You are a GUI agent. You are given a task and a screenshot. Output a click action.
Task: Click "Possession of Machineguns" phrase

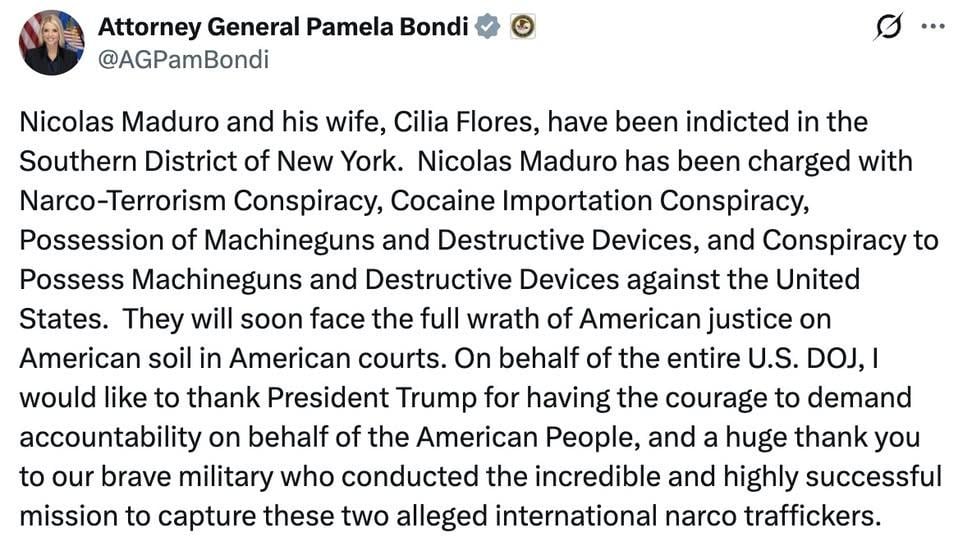tap(197, 241)
